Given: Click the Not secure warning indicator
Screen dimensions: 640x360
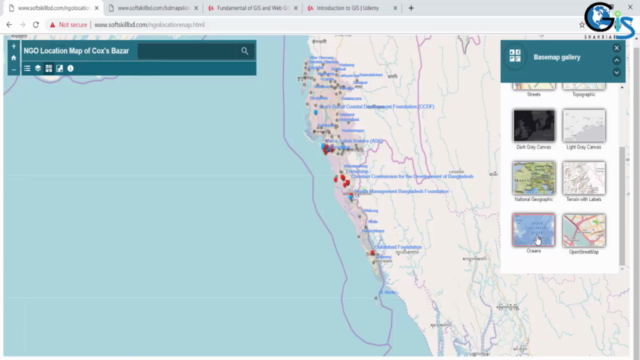Looking at the screenshot, I should [x=69, y=25].
